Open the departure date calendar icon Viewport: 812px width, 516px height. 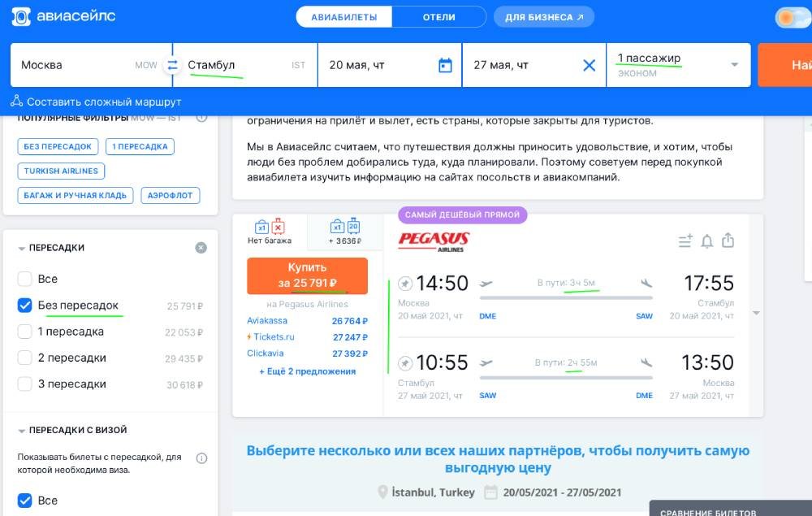click(x=445, y=65)
